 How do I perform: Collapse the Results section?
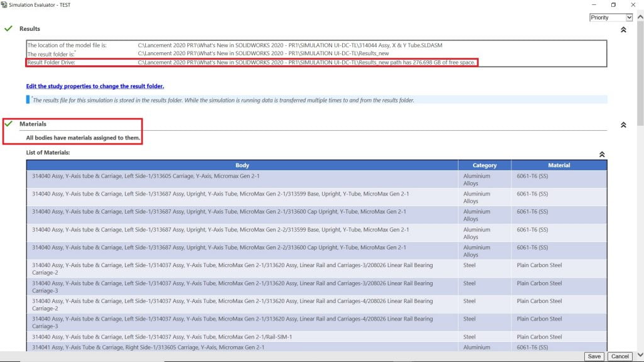pyautogui.click(x=623, y=30)
